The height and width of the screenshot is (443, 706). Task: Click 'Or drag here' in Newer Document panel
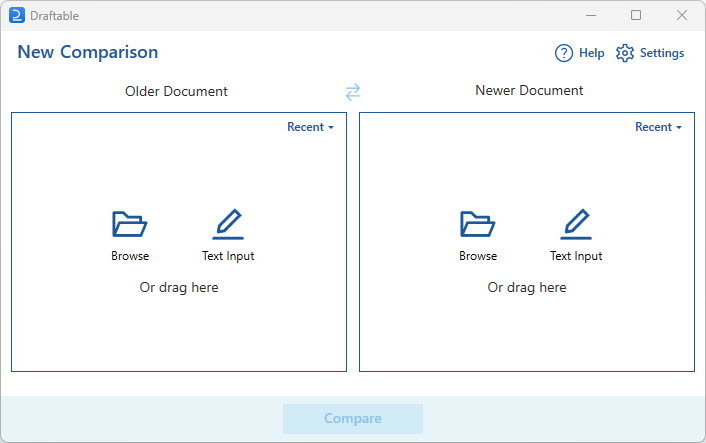526,287
